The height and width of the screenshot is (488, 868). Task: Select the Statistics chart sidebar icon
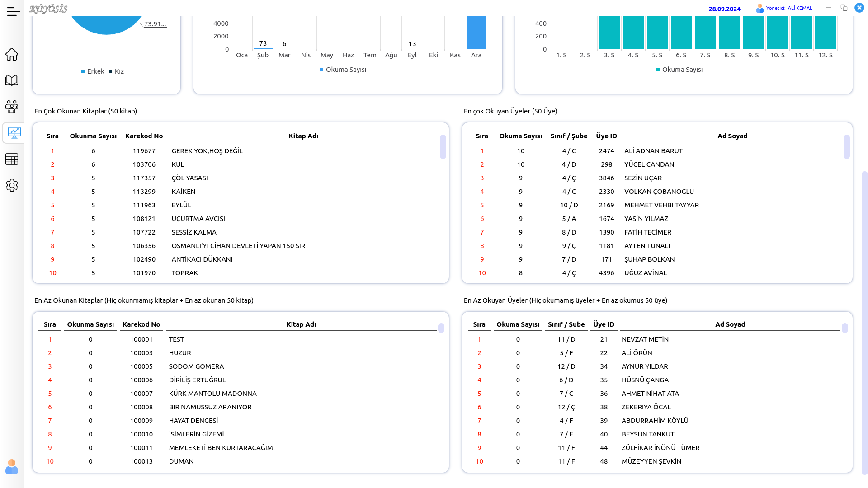pyautogui.click(x=14, y=133)
